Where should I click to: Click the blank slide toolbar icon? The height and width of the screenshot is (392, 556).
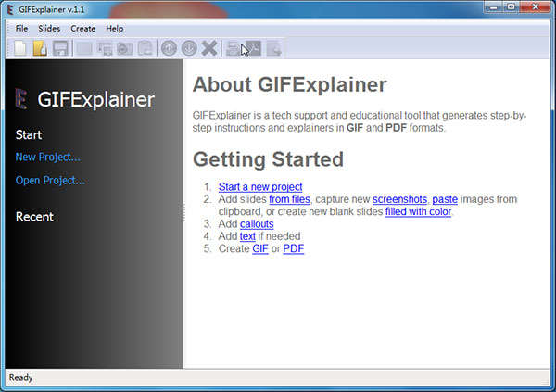click(x=84, y=48)
